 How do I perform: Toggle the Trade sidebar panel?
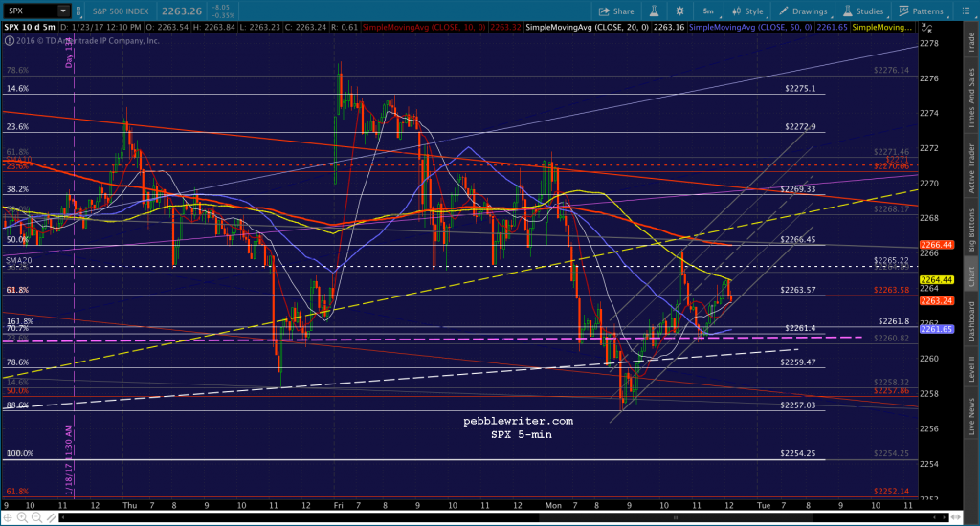click(971, 42)
